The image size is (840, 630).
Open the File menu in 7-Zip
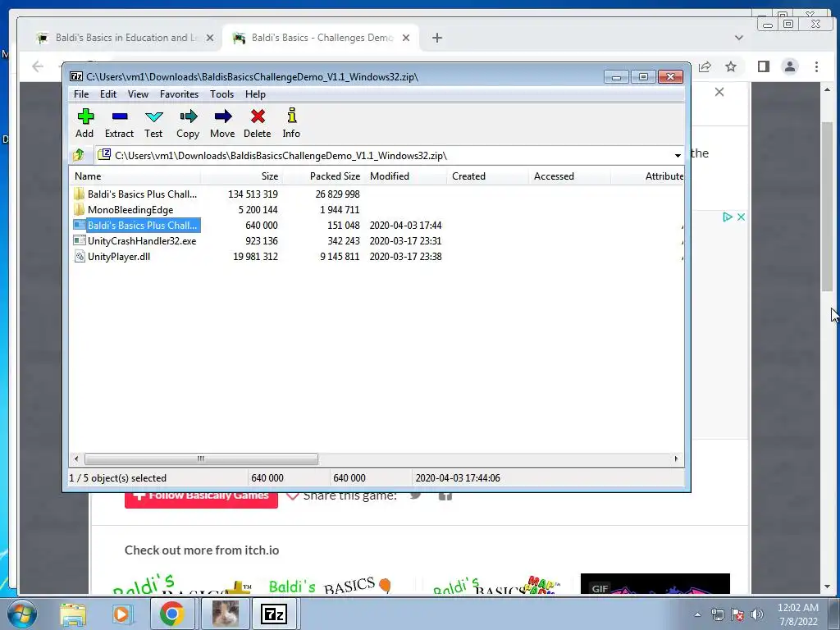81,94
